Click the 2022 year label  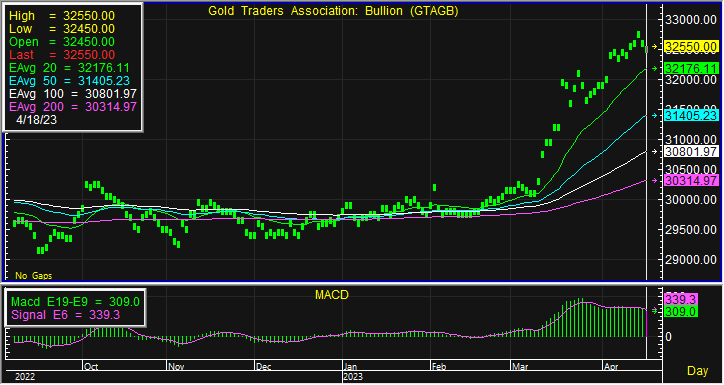(x=25, y=377)
